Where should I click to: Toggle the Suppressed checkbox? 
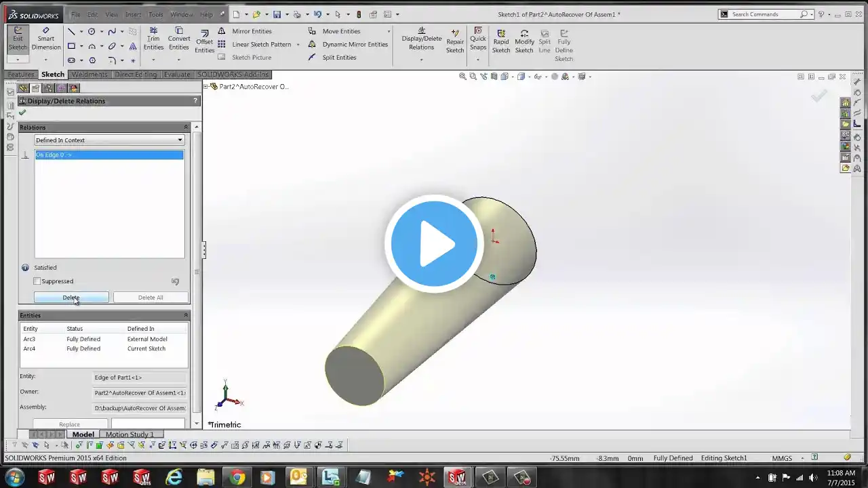pyautogui.click(x=37, y=281)
